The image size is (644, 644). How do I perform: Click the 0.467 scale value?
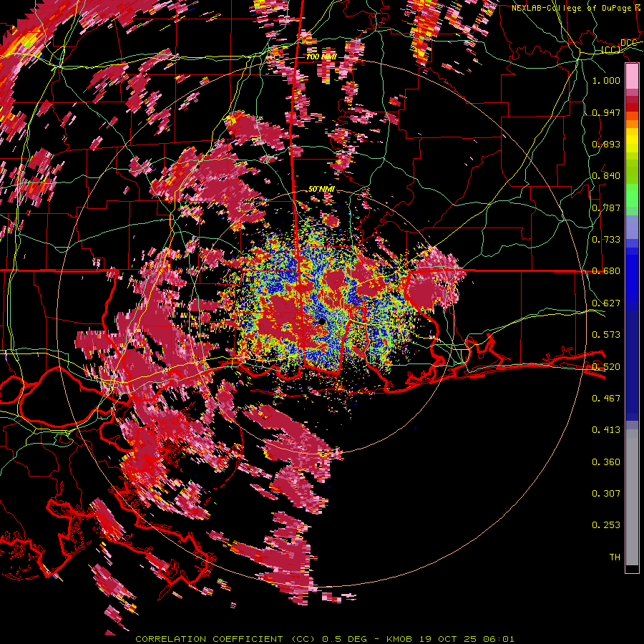pos(606,399)
